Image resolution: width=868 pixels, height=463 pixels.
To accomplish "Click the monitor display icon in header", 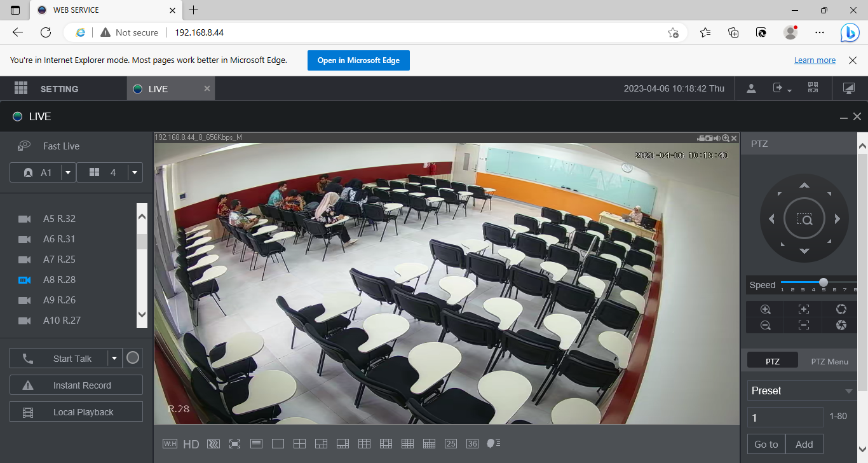I will pyautogui.click(x=848, y=88).
